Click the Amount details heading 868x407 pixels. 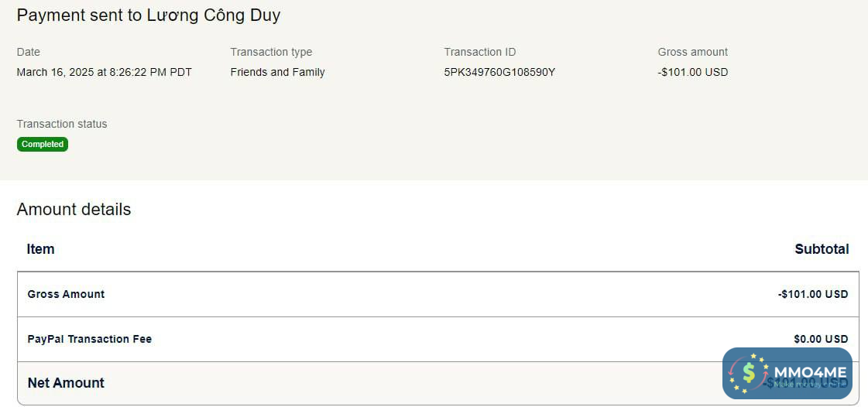[x=74, y=210]
